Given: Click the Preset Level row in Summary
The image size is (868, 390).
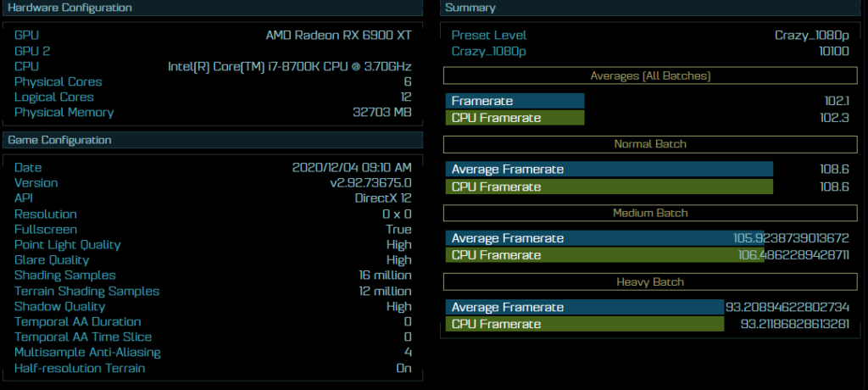Looking at the screenshot, I should 650,36.
